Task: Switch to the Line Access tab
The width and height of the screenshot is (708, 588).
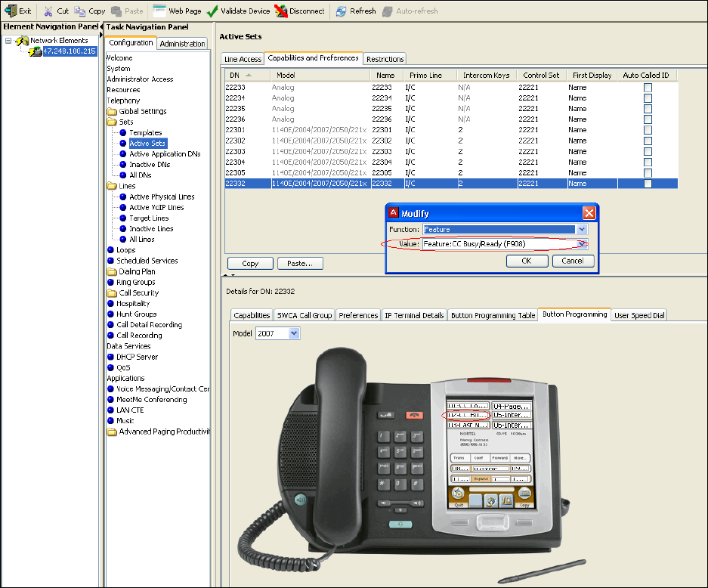Action: tap(243, 59)
